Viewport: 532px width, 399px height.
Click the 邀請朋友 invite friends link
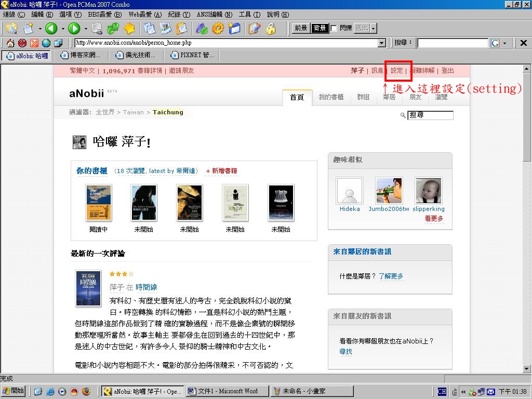[181, 71]
